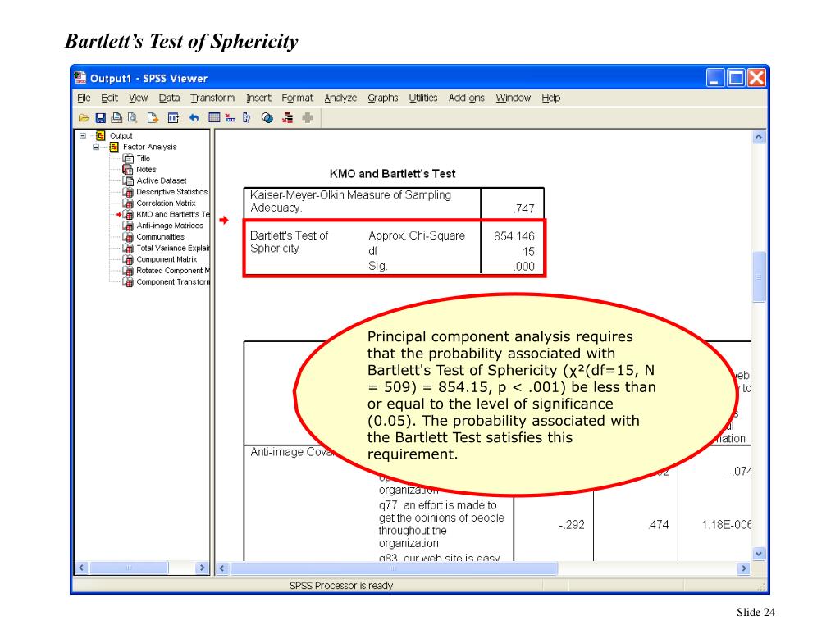Open the Analyze menu

click(340, 98)
